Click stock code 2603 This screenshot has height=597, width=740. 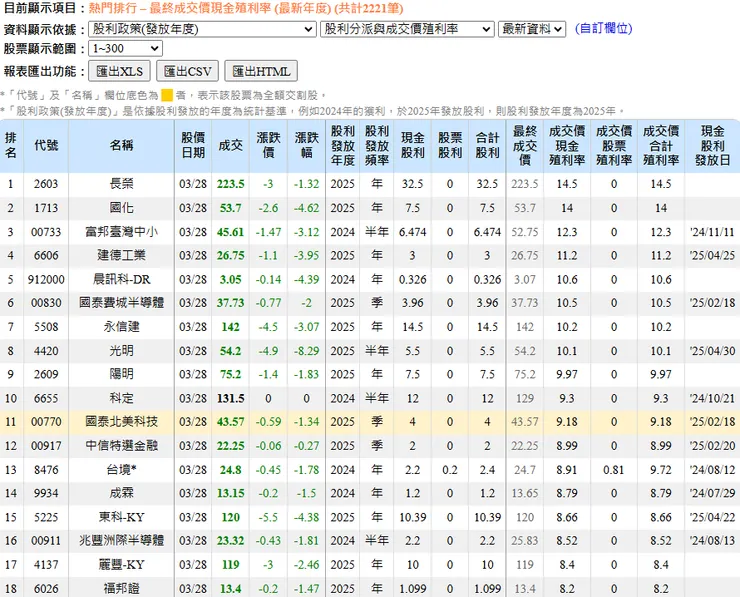tap(46, 184)
